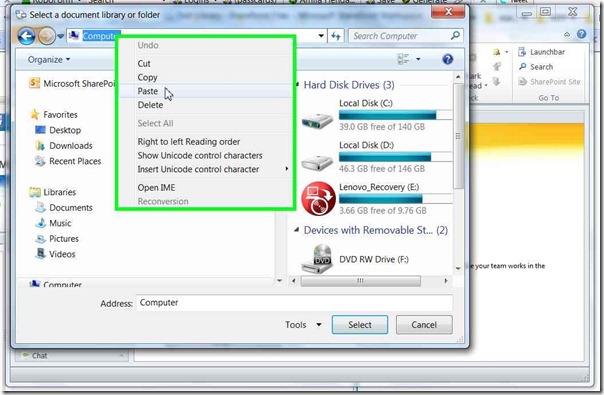Click the search magnifier icon
The height and width of the screenshot is (395, 604).
(x=455, y=36)
